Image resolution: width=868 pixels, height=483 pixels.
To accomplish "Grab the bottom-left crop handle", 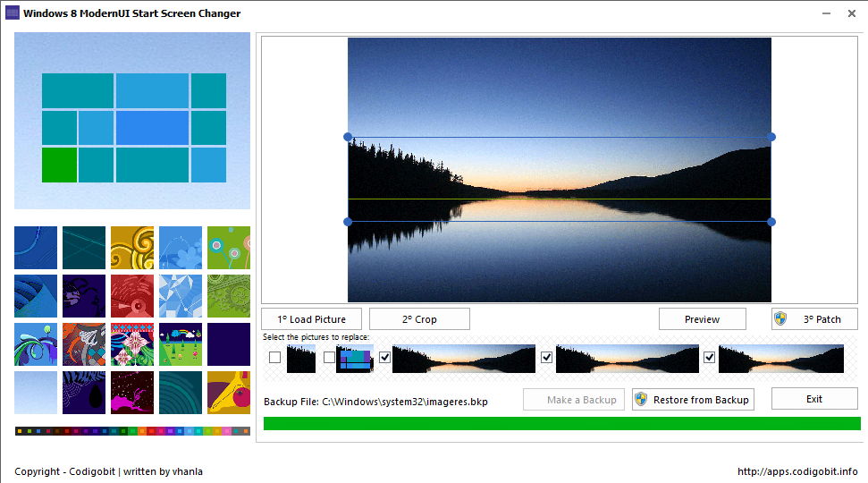I will pyautogui.click(x=348, y=222).
